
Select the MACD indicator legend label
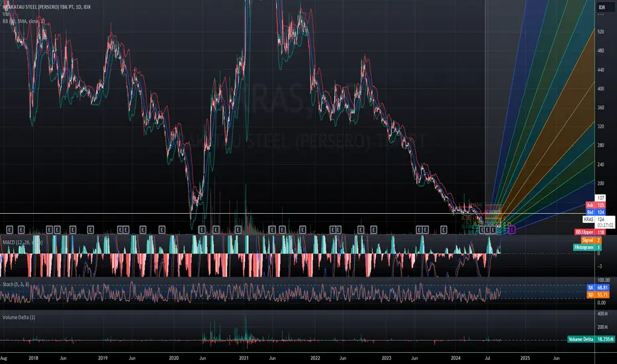click(x=23, y=242)
